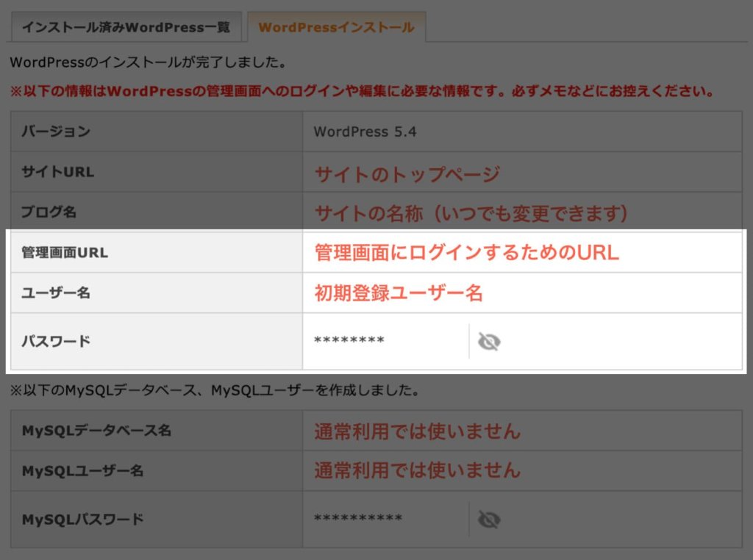Click the 管理画面URL label cell

coord(157,252)
